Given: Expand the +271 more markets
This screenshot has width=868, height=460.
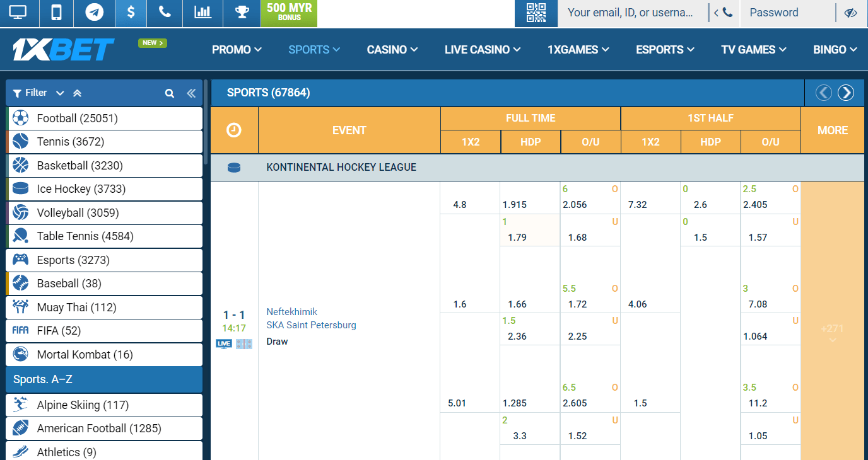Looking at the screenshot, I should tap(832, 333).
